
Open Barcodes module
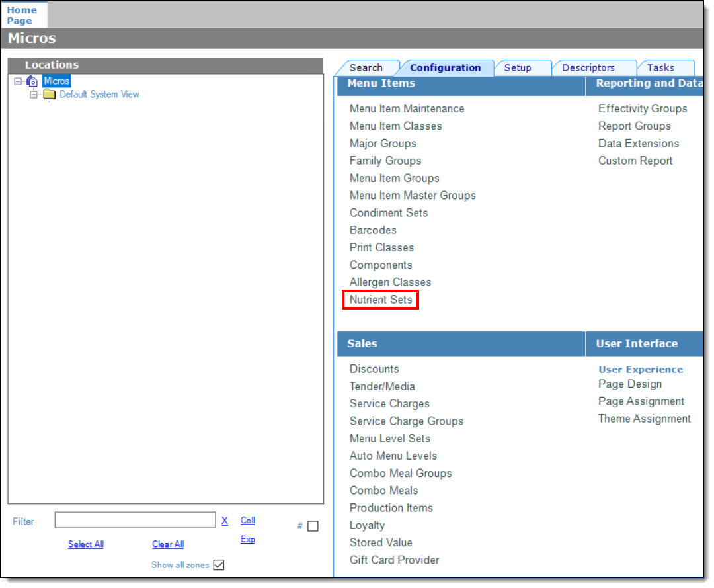tap(373, 230)
